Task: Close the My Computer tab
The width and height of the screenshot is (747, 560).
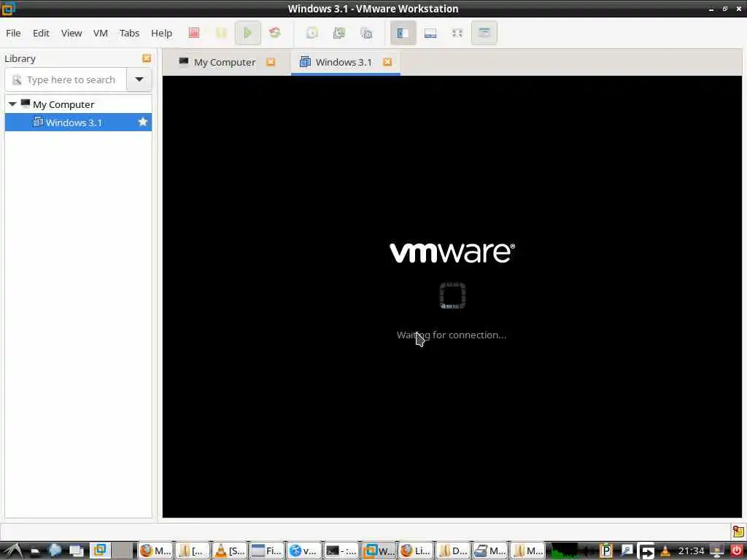Action: point(271,62)
